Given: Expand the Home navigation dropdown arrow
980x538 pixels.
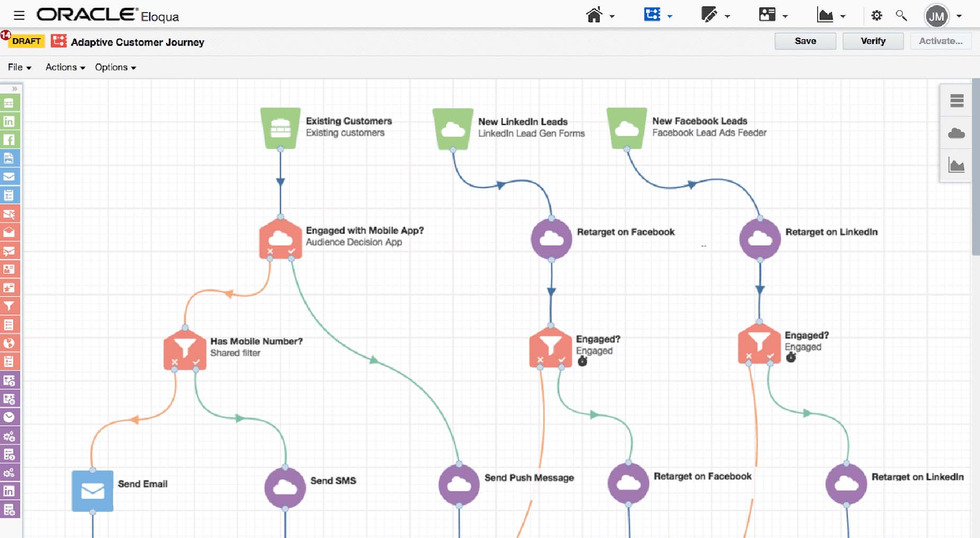Looking at the screenshot, I should pyautogui.click(x=612, y=16).
